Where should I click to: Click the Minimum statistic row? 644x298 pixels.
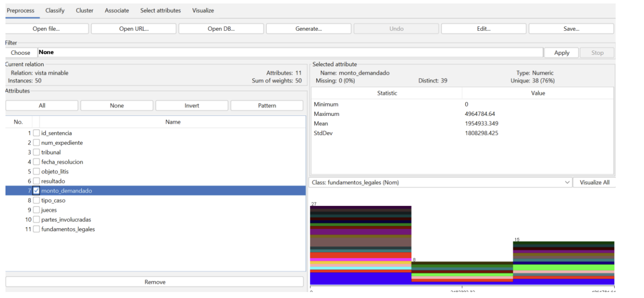[x=462, y=104]
